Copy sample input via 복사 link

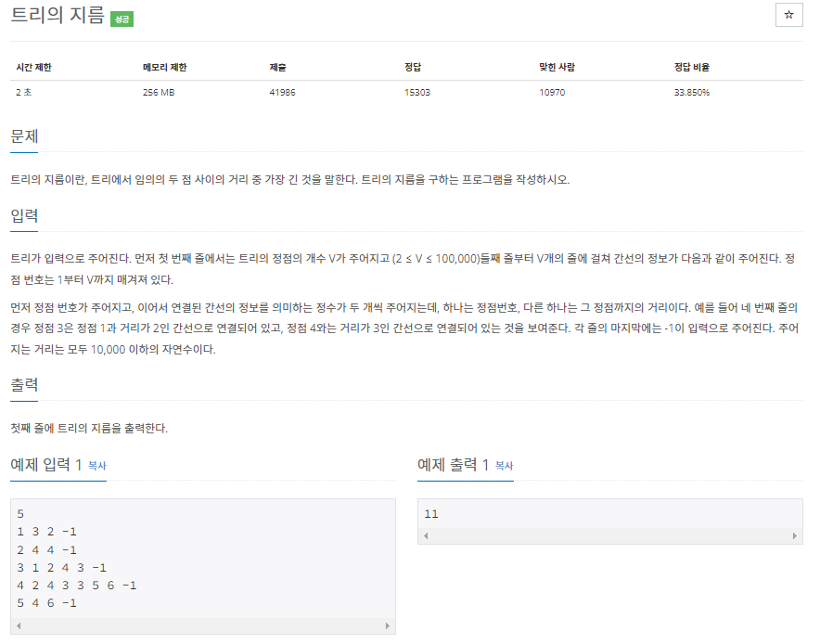[97, 466]
